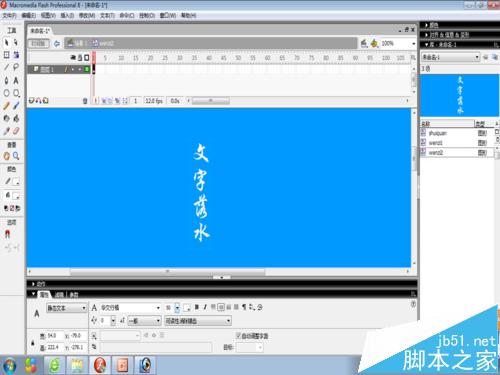Switch to the Filters tab

pos(59,295)
